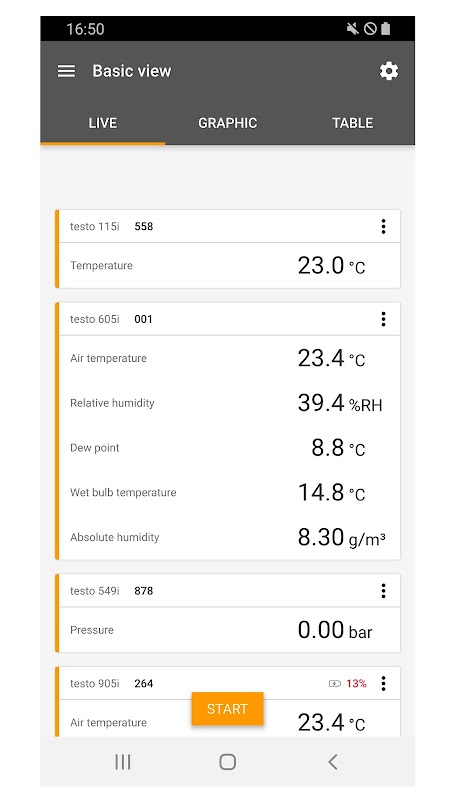Image resolution: width=450 pixels, height=800 pixels.
Task: Select the Pressure 0.00 bar reading
Action: (x=230, y=630)
